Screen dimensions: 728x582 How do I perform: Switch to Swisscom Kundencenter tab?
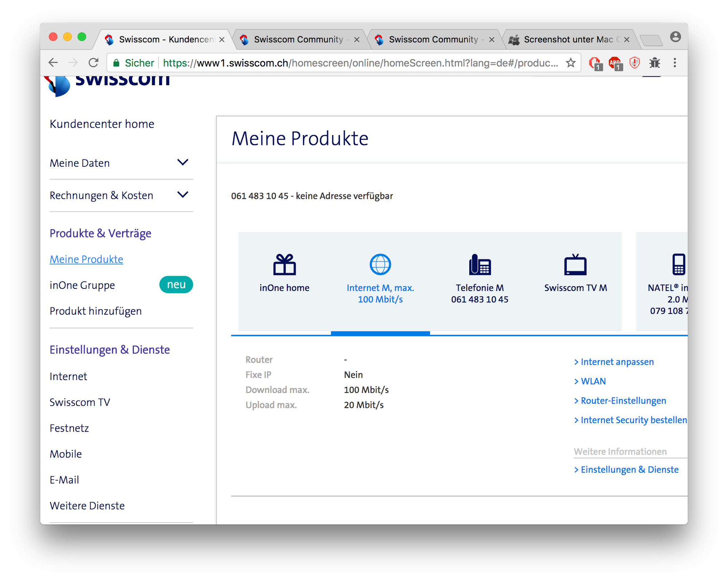tap(162, 39)
